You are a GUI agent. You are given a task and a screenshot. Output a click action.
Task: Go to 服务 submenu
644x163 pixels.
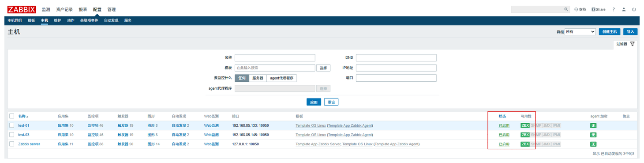pos(128,20)
